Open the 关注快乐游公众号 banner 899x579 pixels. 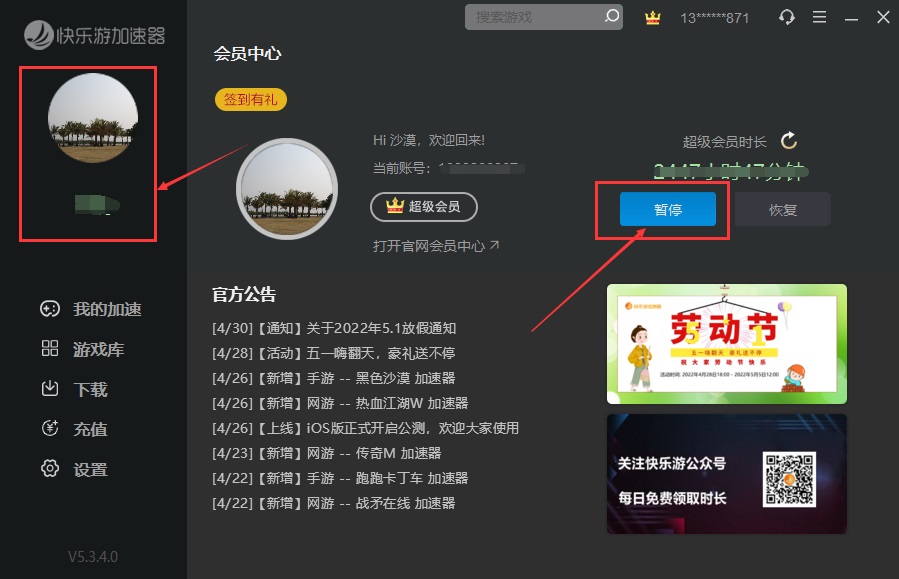[x=726, y=474]
